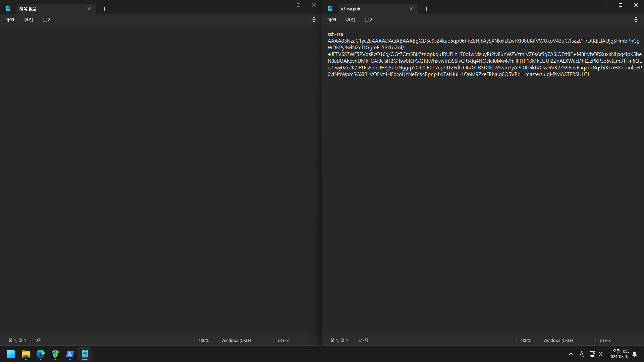Click Windows (CRLF) in left status bar
The height and width of the screenshot is (362, 644).
coord(236,340)
